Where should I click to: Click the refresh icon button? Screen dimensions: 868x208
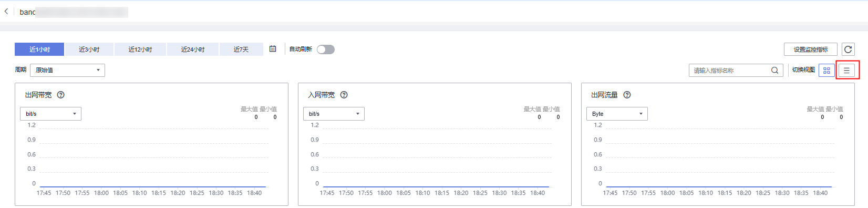pyautogui.click(x=848, y=49)
